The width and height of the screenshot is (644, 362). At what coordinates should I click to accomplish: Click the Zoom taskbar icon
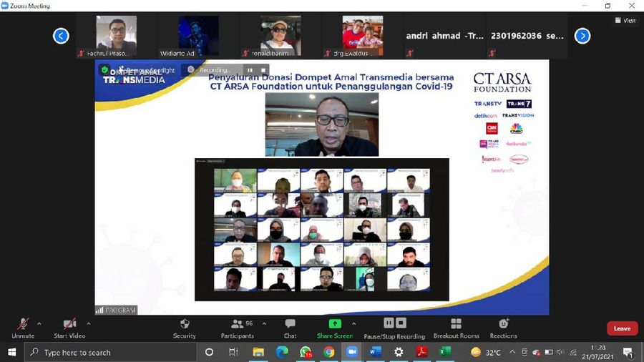coord(352,352)
